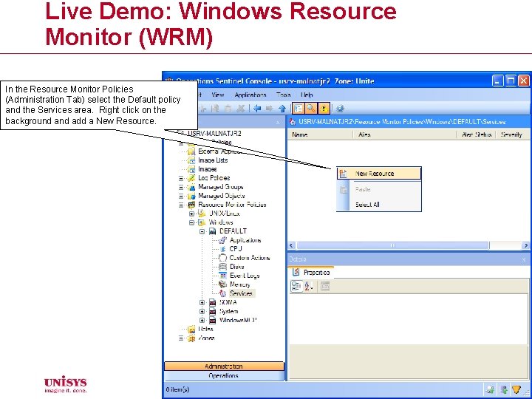The width and height of the screenshot is (532, 399).
Task: Toggle expander beside Managed Groups
Action: click(x=181, y=187)
